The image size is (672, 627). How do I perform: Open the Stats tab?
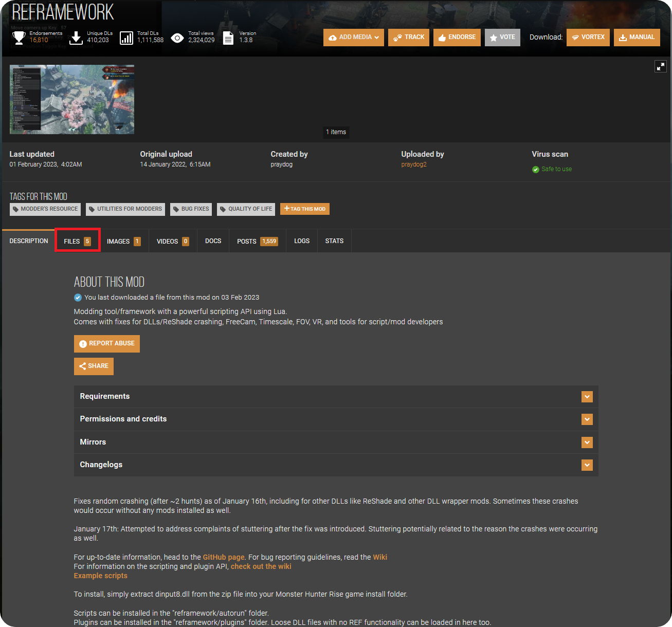click(334, 241)
